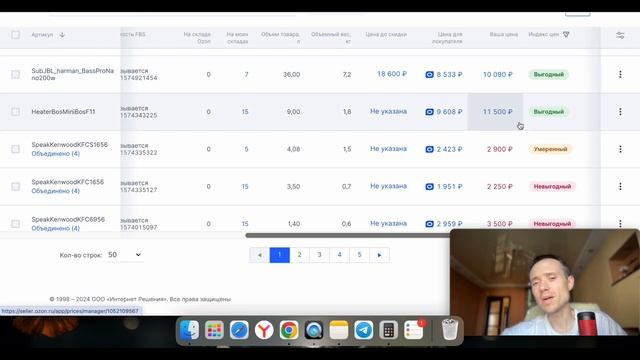The width and height of the screenshot is (640, 360).
Task: Expand Объединено (4) under SpeakKenwoodKFC1656
Action: [56, 191]
